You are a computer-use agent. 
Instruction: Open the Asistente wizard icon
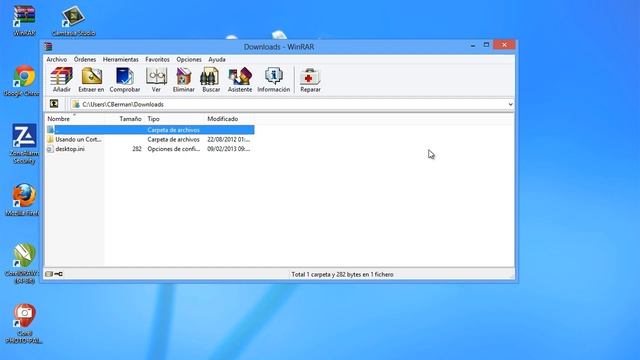(x=240, y=80)
